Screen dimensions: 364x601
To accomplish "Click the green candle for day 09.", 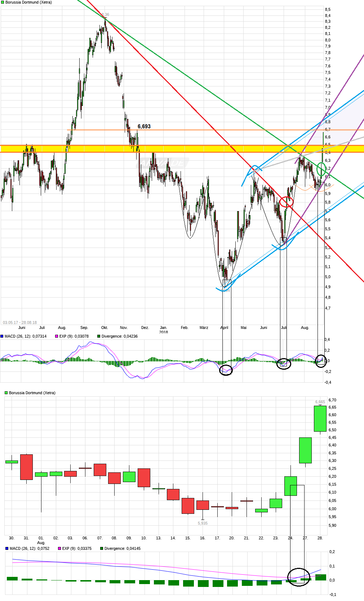I will (129, 477).
